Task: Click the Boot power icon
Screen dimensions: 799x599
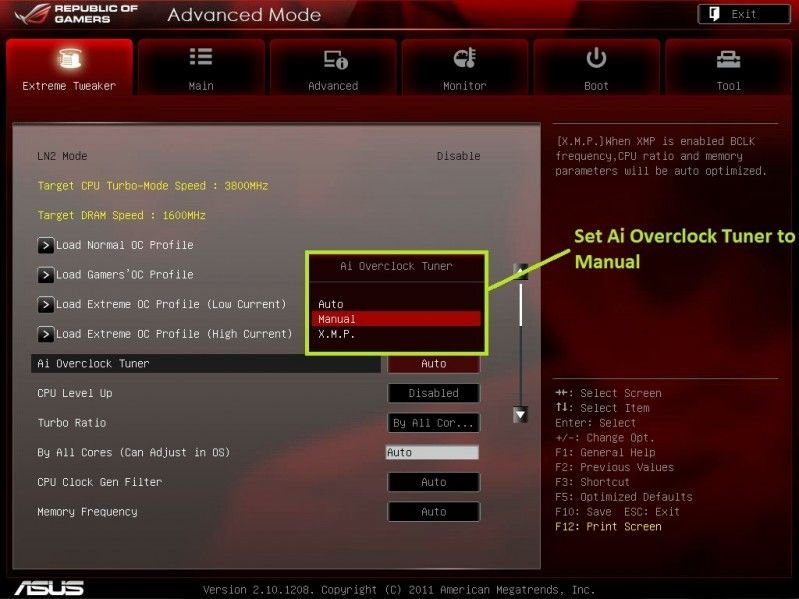Action: click(596, 58)
